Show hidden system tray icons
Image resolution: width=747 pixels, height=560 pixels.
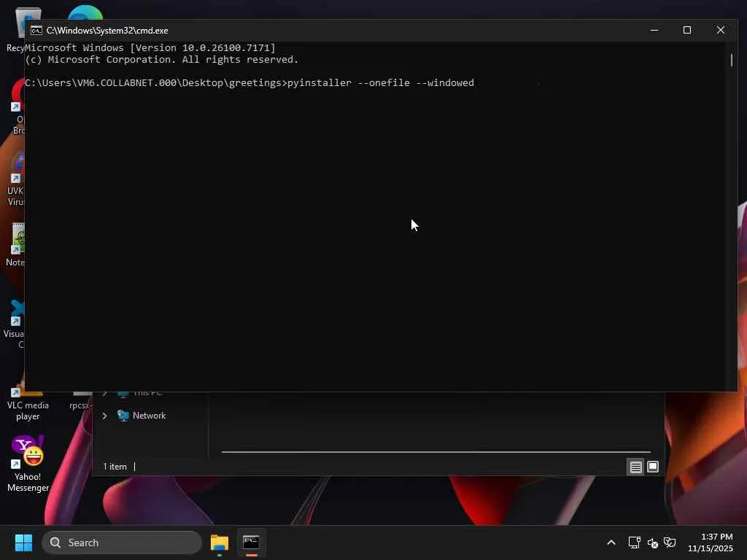(x=611, y=542)
